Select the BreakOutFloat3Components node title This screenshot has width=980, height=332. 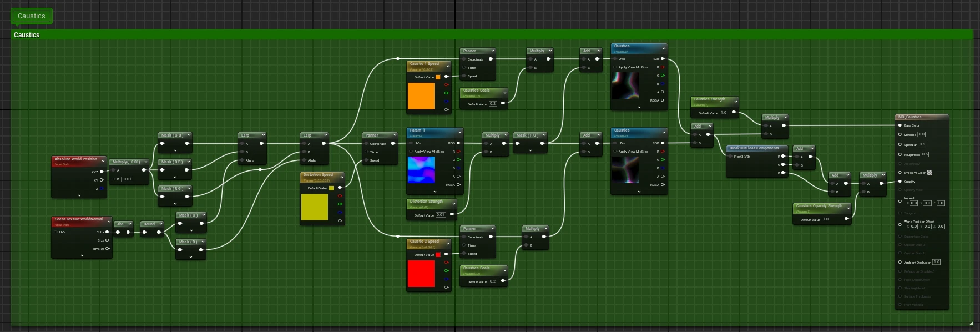click(754, 148)
